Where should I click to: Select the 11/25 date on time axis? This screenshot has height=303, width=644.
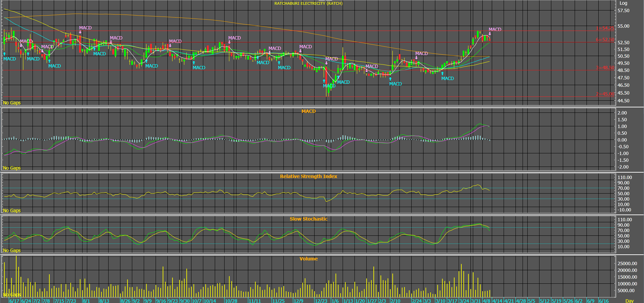(x=278, y=301)
